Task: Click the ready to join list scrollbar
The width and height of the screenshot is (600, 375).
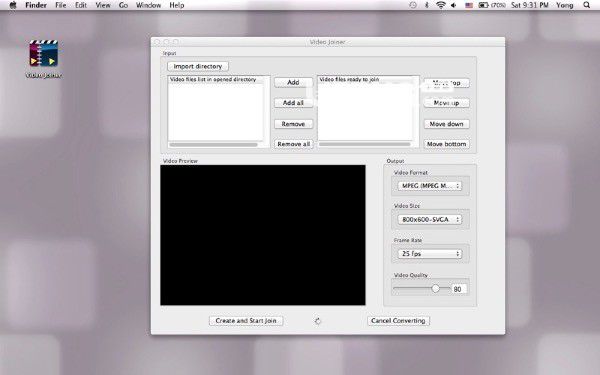Action: tap(365, 144)
